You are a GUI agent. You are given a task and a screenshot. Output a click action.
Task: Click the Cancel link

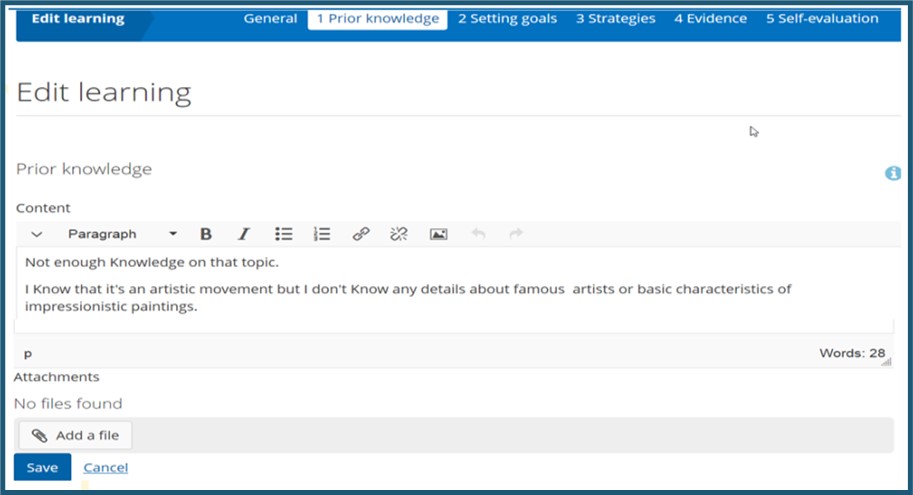106,467
